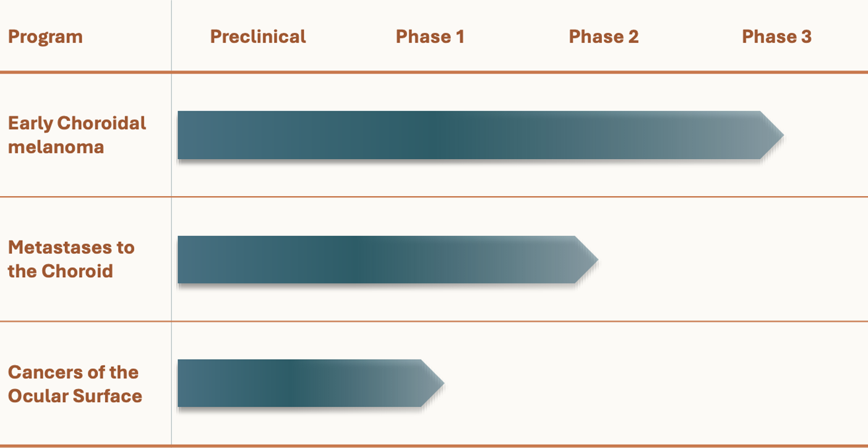
Task: Click the Early Choroidal melanoma progress bar
Action: coord(481,135)
